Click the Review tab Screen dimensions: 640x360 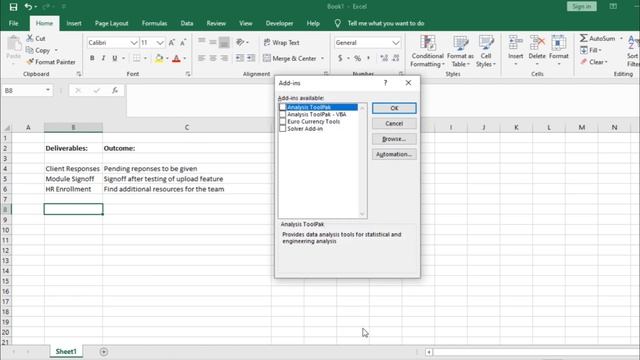point(216,23)
